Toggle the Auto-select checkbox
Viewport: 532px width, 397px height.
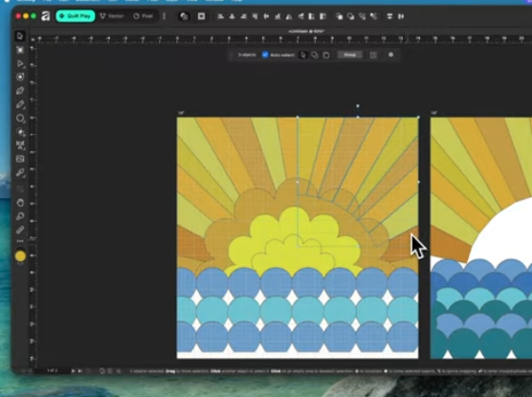pyautogui.click(x=265, y=55)
